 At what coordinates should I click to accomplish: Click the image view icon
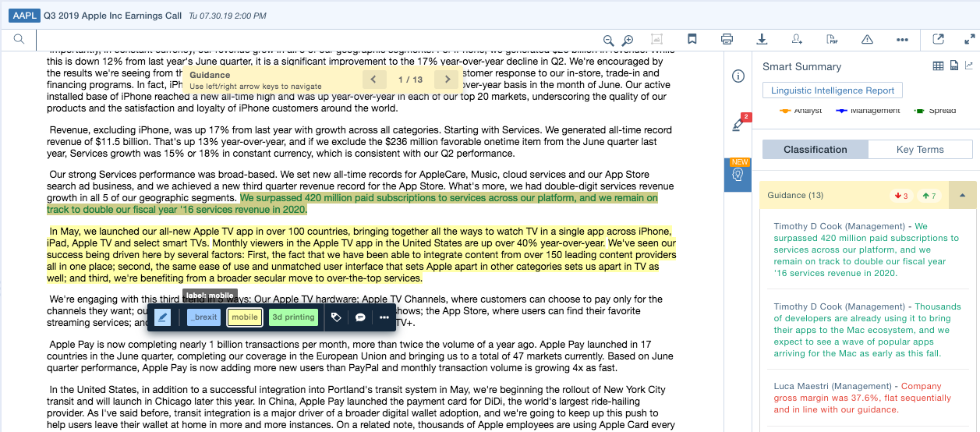point(656,39)
